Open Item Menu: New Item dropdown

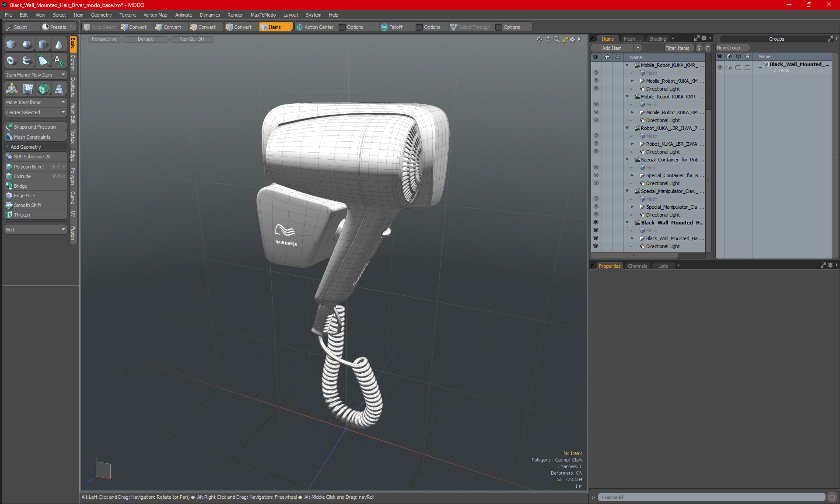(x=35, y=75)
